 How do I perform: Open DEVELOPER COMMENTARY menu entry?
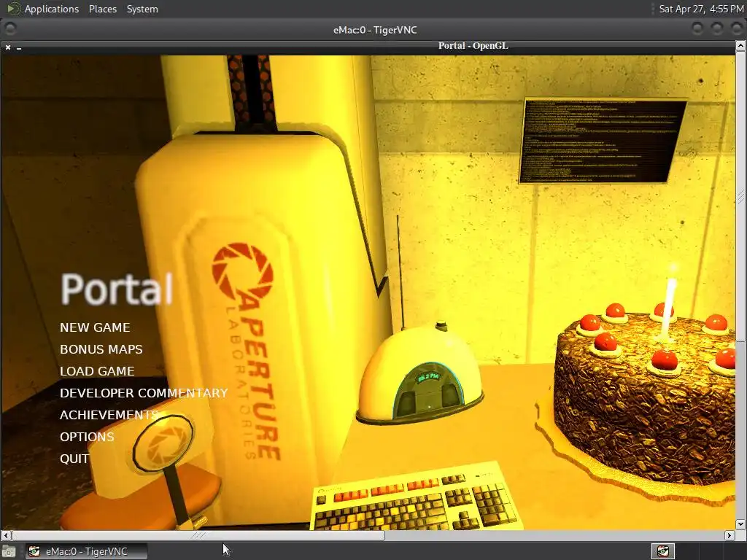(144, 393)
